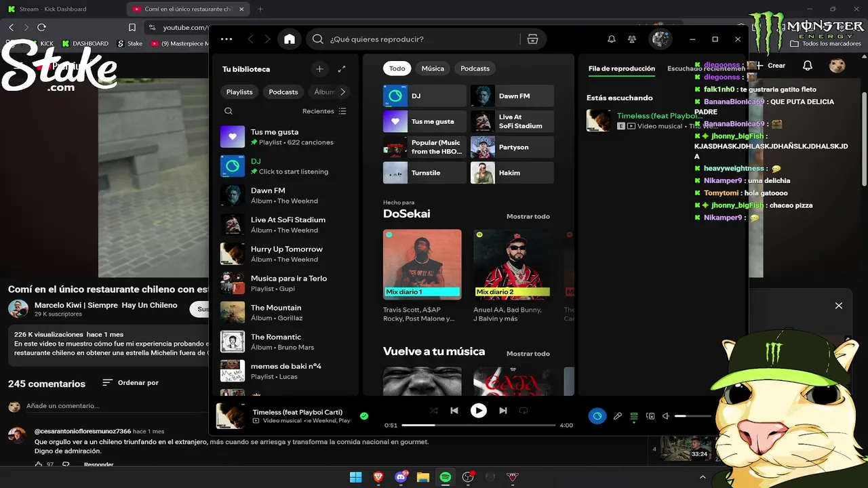Open The Romantic album by Bruno Mars
868x488 pixels.
286,341
